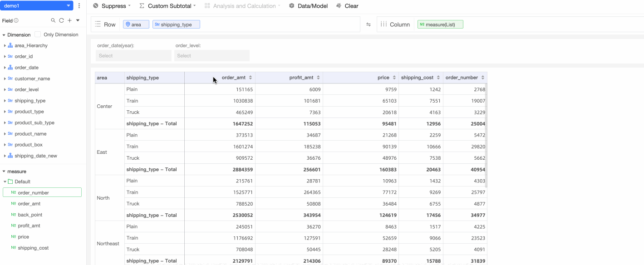Sort by the shipping_cost column

438,78
